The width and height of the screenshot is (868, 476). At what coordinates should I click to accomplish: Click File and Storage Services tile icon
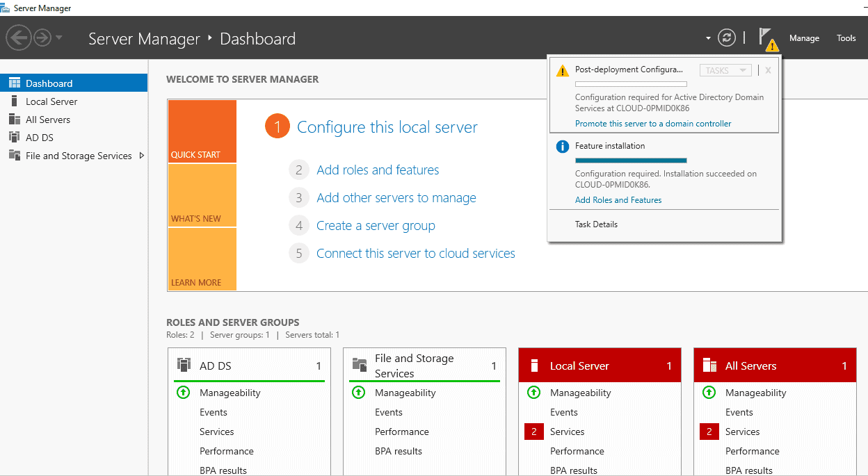(360, 365)
